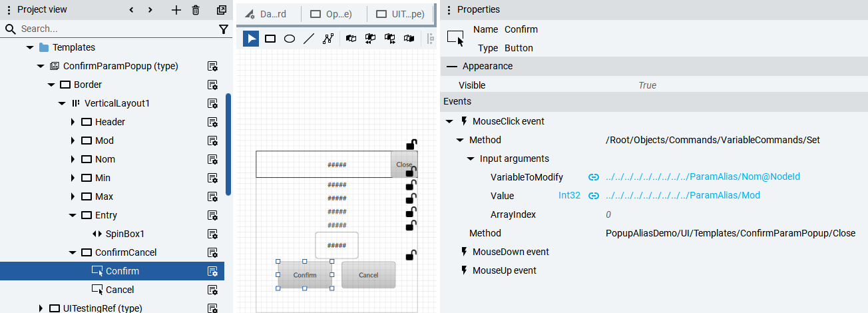The height and width of the screenshot is (313, 868).
Task: Open the properties icon for the SpinBox1 row
Action: click(212, 234)
